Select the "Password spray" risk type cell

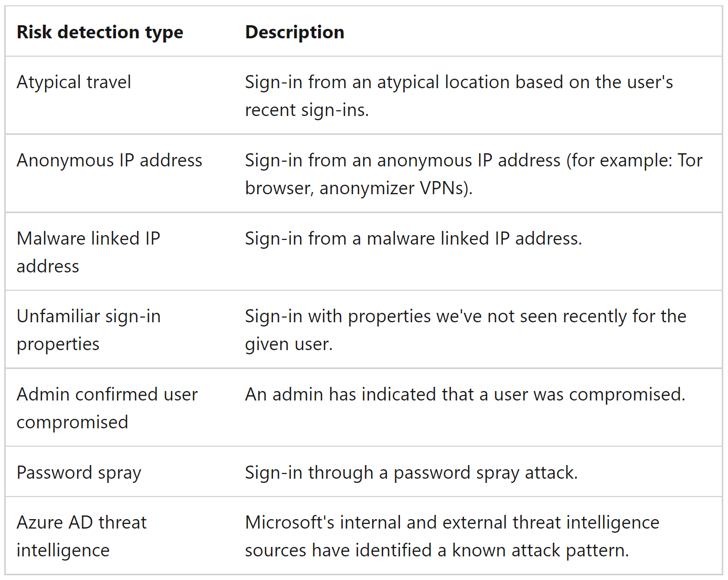[79, 473]
